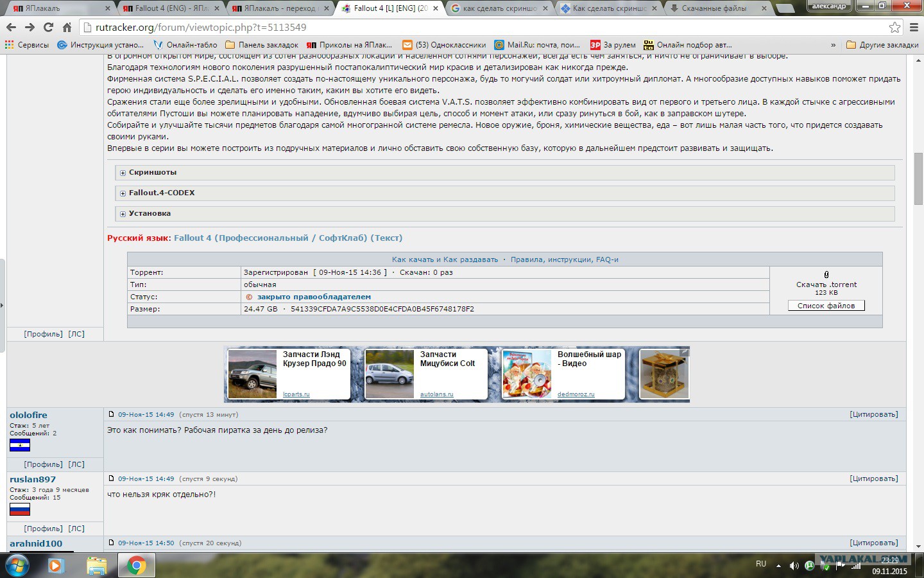Open Windows Explorer from the taskbar
The height and width of the screenshot is (578, 924).
click(96, 566)
